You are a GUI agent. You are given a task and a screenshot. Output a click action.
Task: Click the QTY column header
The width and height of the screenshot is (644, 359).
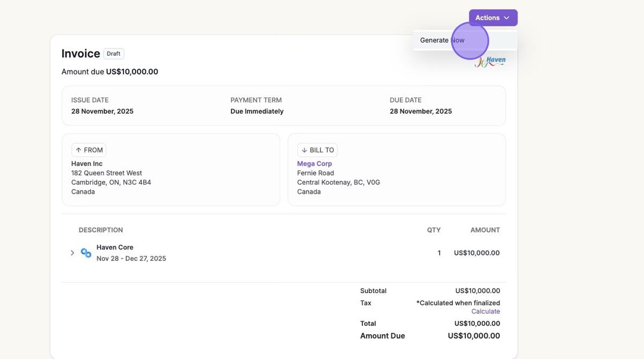click(434, 230)
